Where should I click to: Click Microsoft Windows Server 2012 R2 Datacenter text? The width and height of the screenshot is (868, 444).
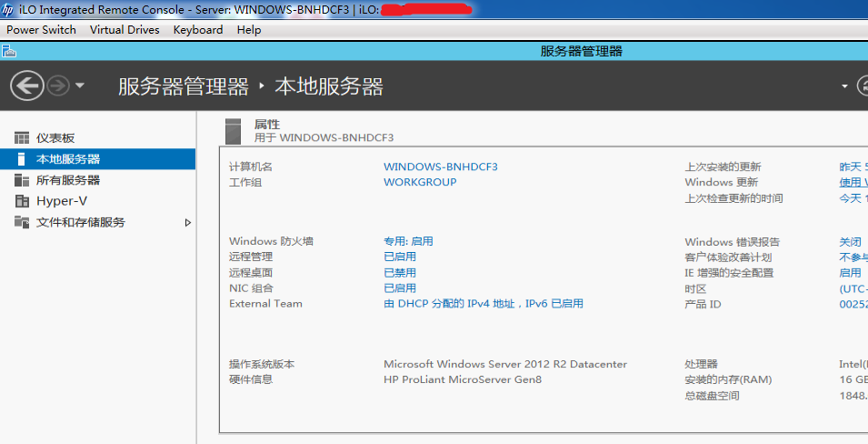pyautogui.click(x=505, y=364)
